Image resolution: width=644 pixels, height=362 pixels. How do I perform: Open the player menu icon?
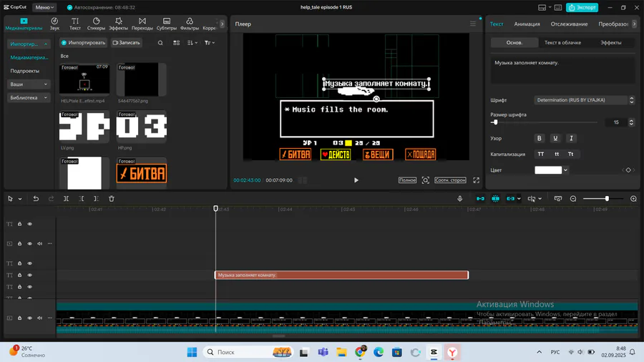[x=473, y=24]
